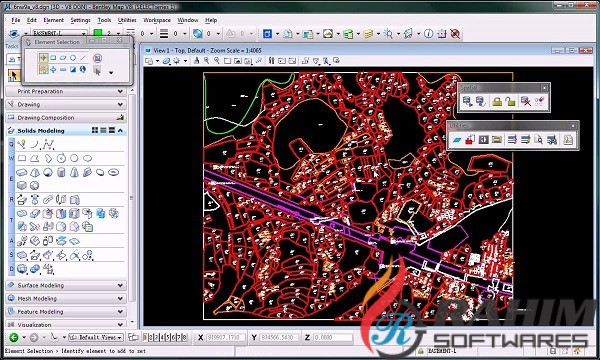This screenshot has height=360, width=600.
Task: Open the Tools menu
Action: click(x=104, y=20)
